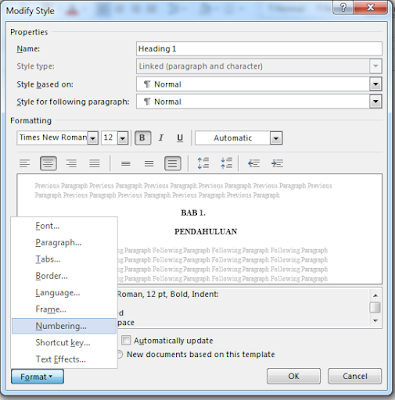Open the Style for following paragraph dropdown

(376, 101)
